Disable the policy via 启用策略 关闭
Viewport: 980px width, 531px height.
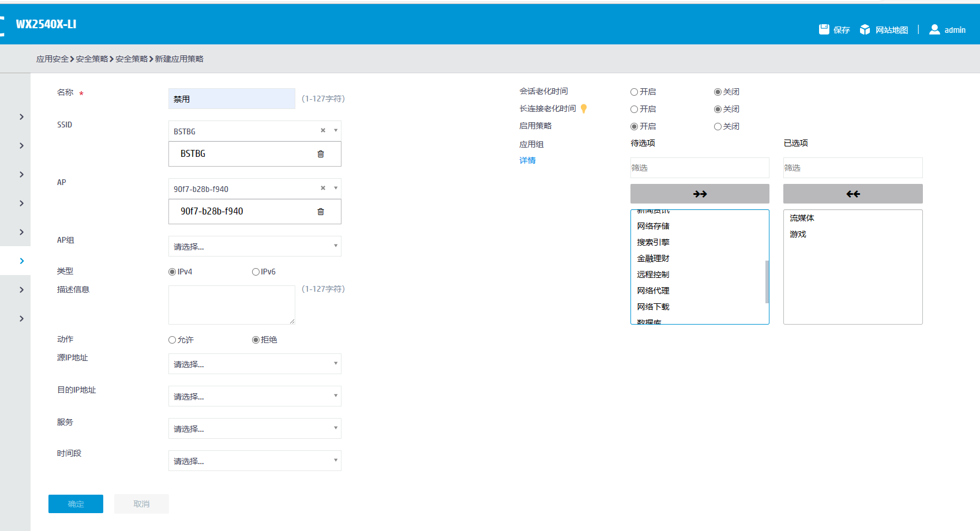[x=718, y=127]
